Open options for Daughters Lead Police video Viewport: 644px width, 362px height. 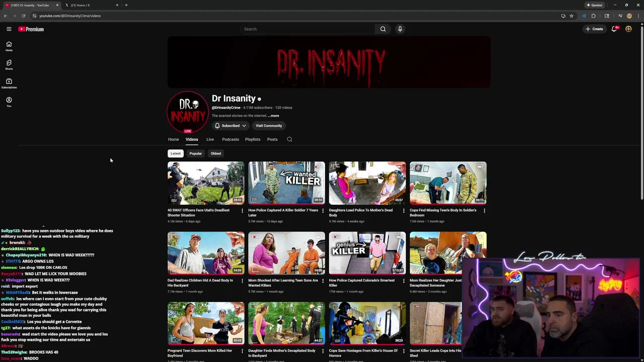tap(404, 211)
